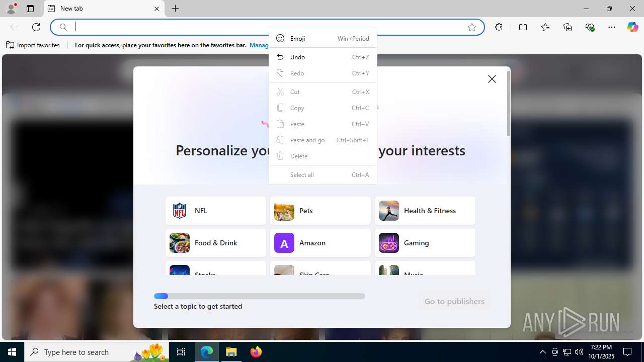Click Import favorites in favorites bar
Screen dimensions: 644x362
pos(33,45)
